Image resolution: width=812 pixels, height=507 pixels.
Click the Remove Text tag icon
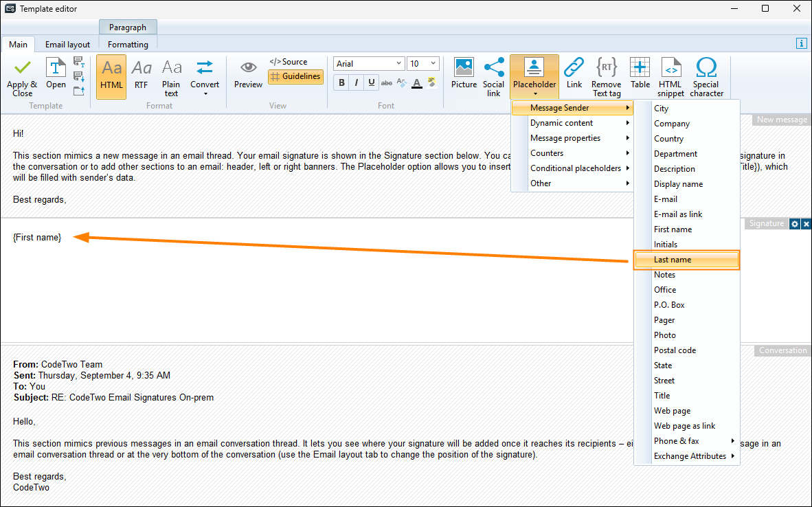tap(606, 69)
